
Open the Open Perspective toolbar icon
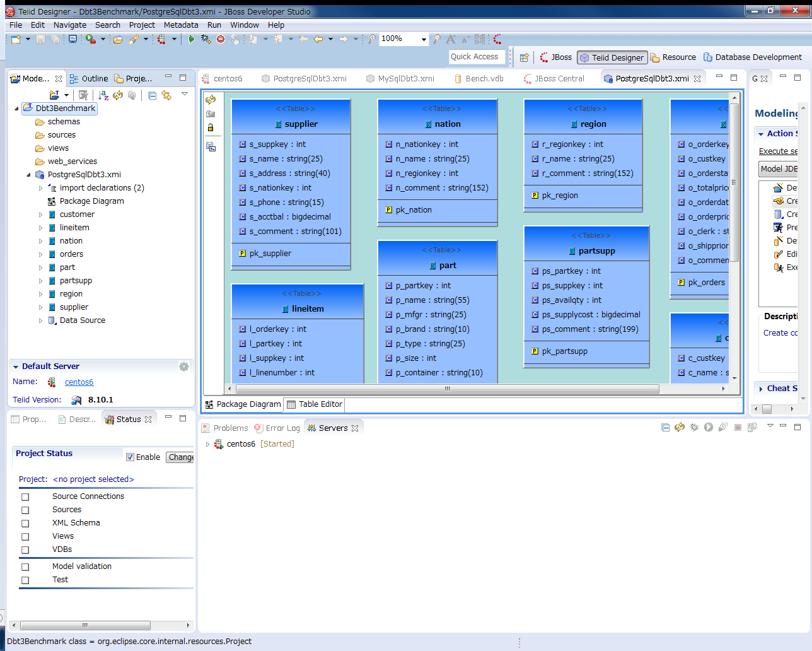coord(524,57)
